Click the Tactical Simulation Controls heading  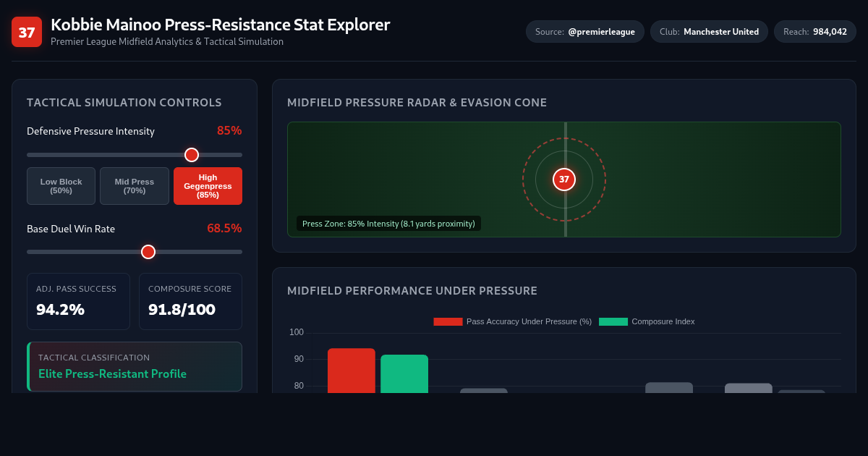click(124, 103)
